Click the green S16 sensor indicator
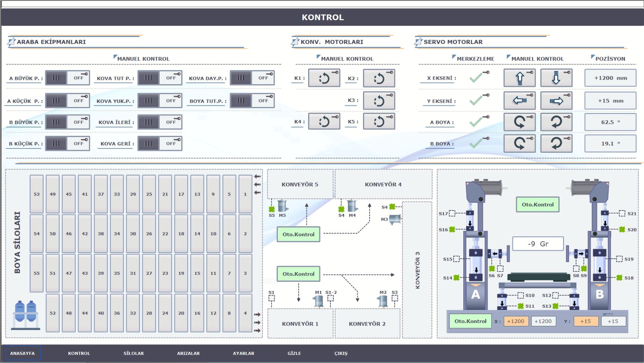The width and height of the screenshot is (644, 363). pos(452,230)
